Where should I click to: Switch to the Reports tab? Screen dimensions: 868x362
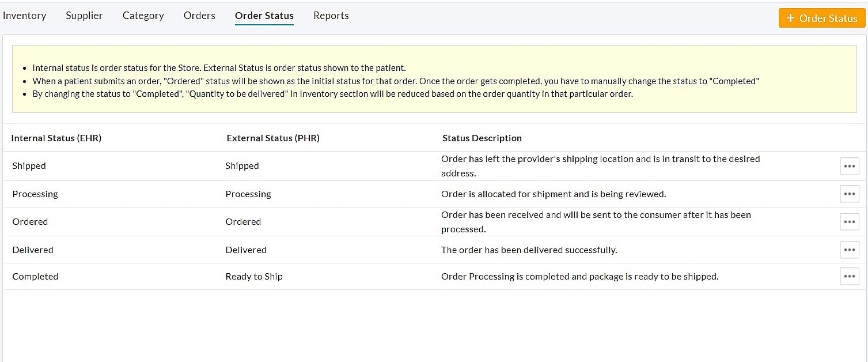(331, 16)
